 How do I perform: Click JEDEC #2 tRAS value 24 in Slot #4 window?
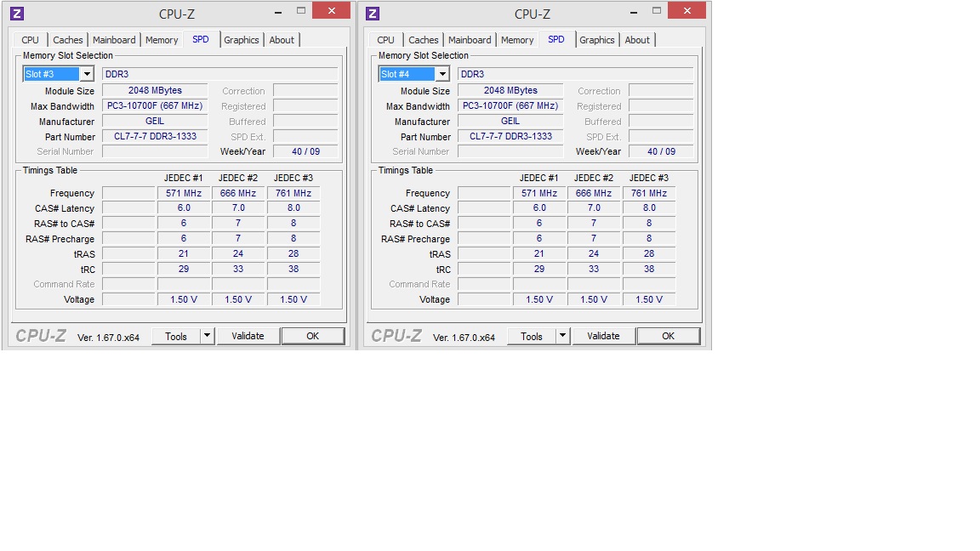(x=594, y=253)
